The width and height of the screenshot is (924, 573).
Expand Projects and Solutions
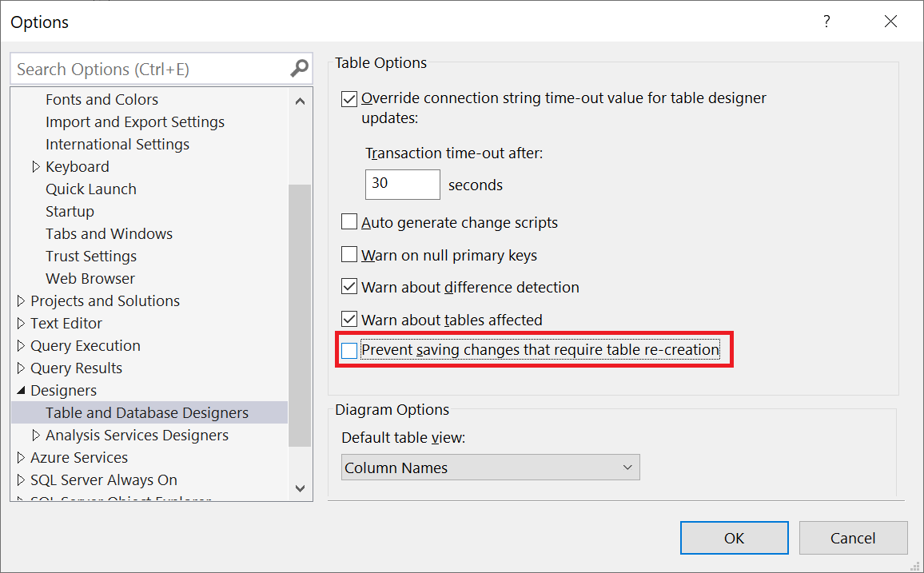coord(21,300)
